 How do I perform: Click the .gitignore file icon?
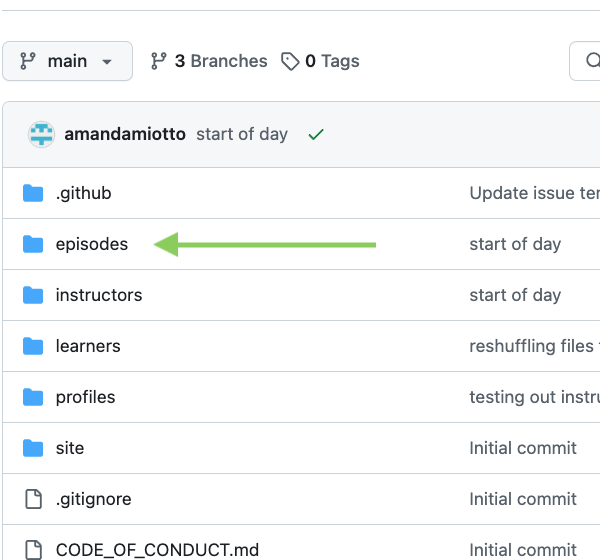click(x=34, y=499)
